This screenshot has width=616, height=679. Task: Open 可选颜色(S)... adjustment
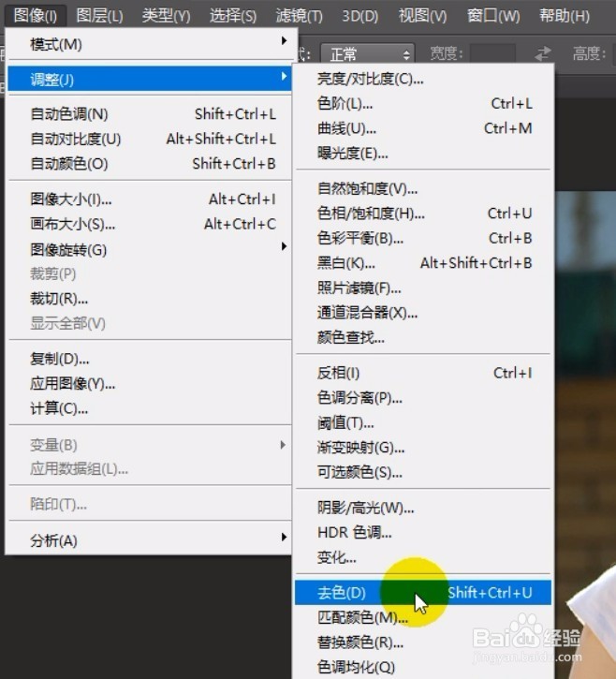coord(423,472)
